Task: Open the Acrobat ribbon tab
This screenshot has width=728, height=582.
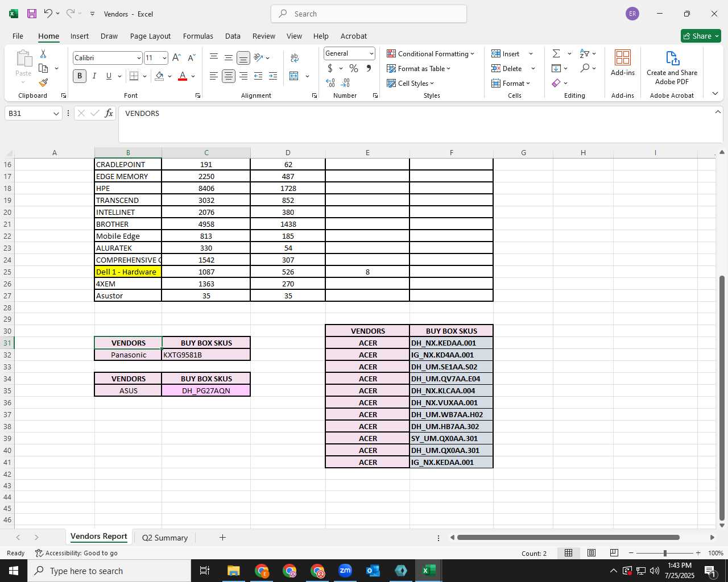Action: pos(354,36)
